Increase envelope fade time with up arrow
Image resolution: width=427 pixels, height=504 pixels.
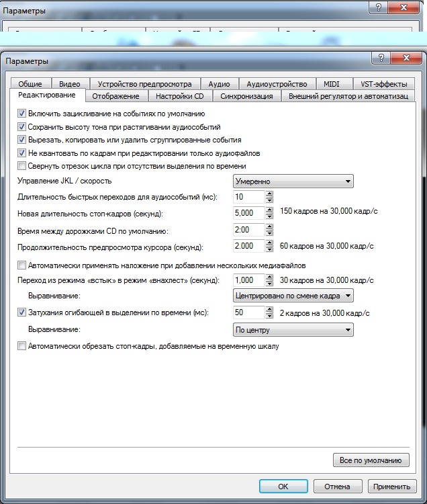click(x=269, y=310)
